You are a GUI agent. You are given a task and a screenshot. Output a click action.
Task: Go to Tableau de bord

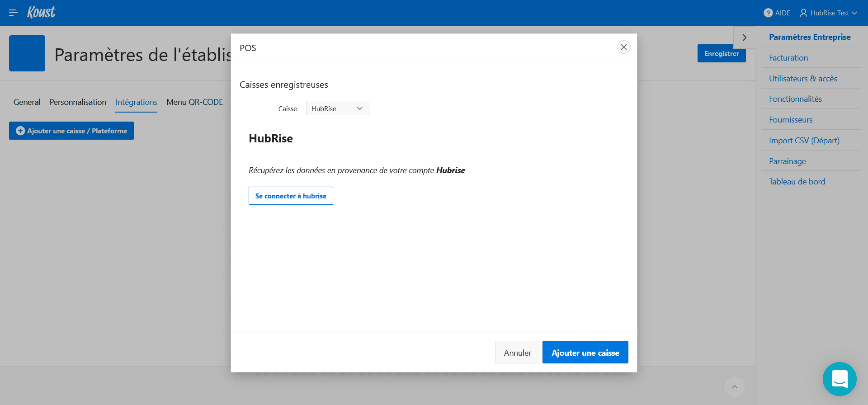tap(797, 182)
